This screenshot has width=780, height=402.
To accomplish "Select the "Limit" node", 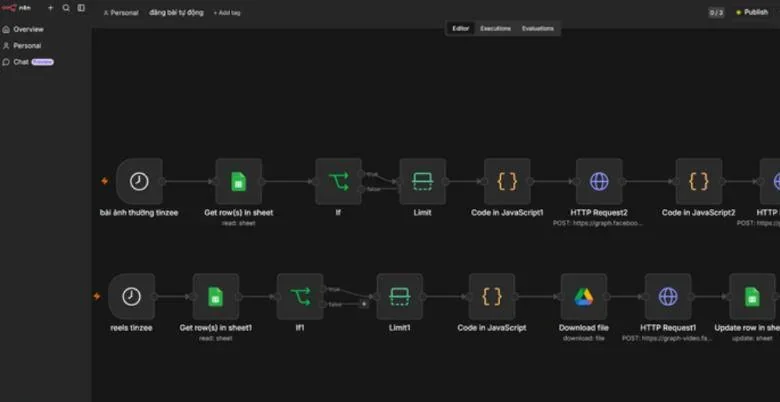I will [x=422, y=181].
